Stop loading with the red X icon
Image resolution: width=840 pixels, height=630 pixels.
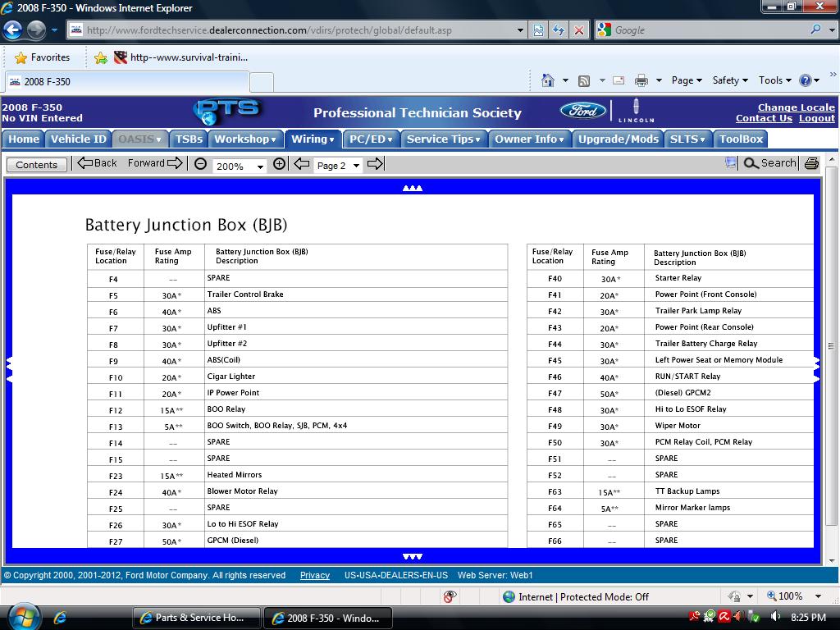pyautogui.click(x=579, y=30)
